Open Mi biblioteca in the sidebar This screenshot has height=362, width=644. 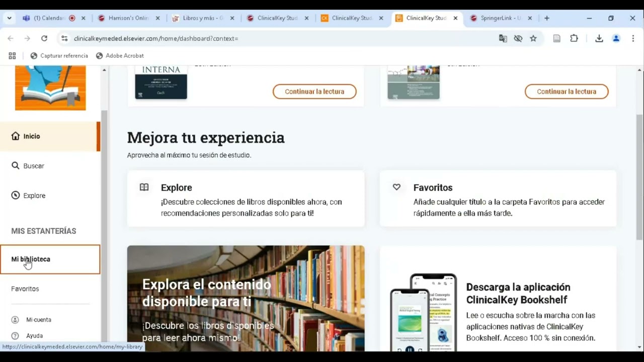tap(50, 259)
